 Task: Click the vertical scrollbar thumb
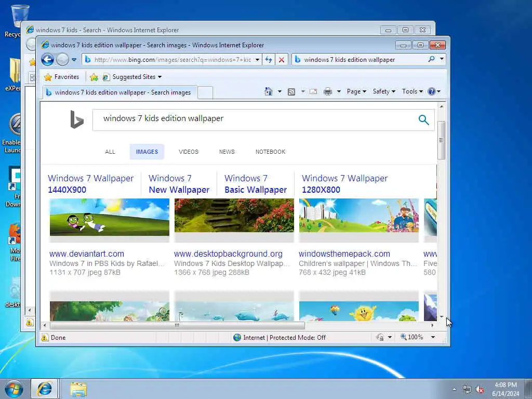point(441,140)
